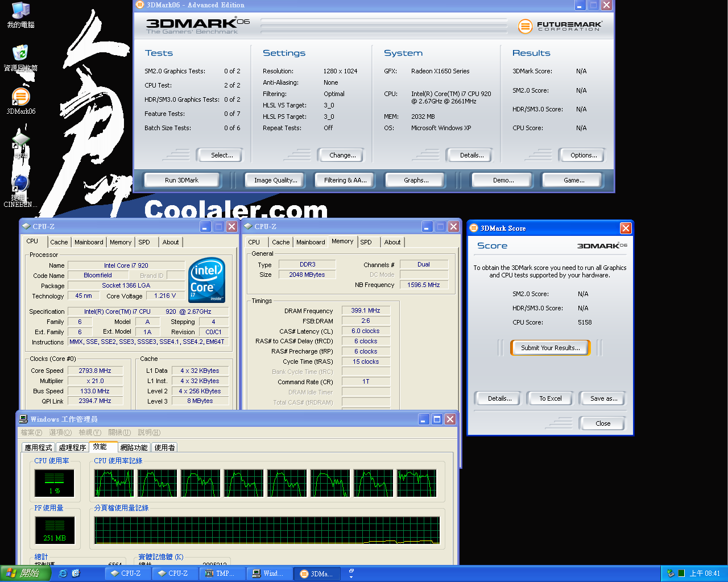Open Task Manager 檢視 menu
The width and height of the screenshot is (728, 582).
(x=90, y=433)
